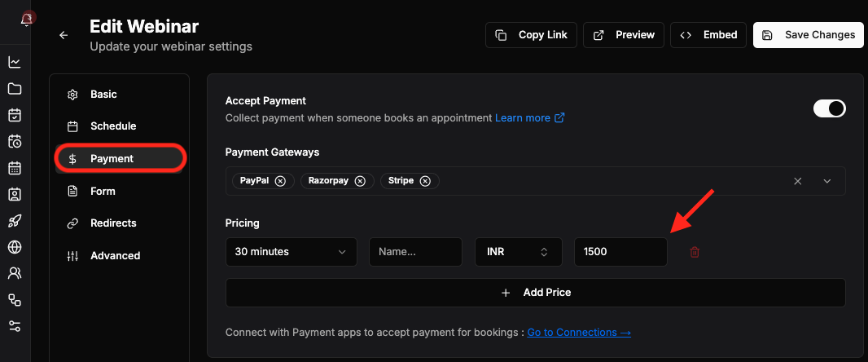Follow the Go to Connections link
Viewport: 868px width, 362px height.
point(579,333)
